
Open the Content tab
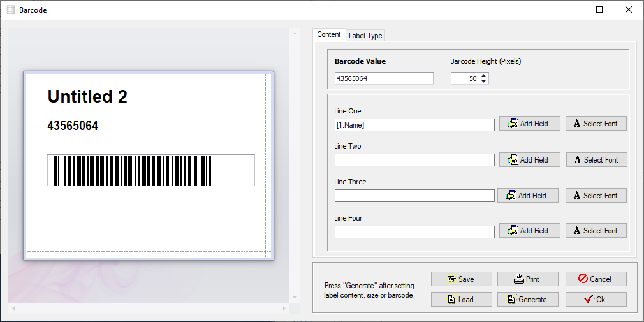tap(328, 34)
